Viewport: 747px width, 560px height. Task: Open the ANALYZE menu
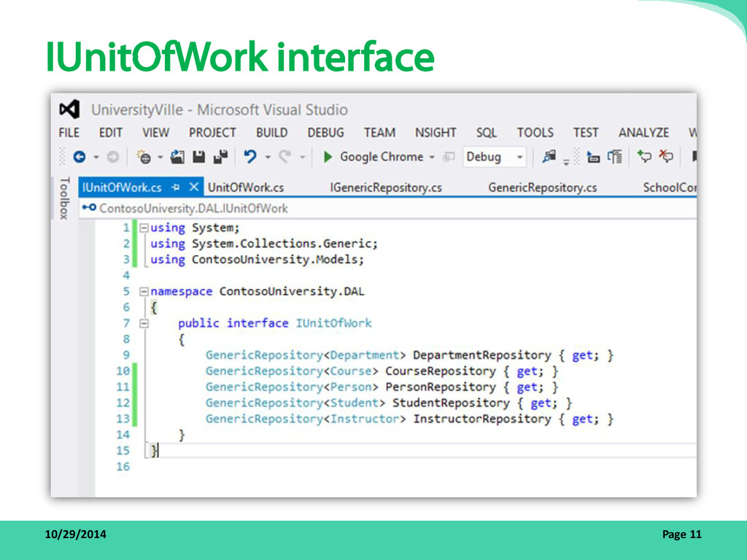click(x=643, y=133)
